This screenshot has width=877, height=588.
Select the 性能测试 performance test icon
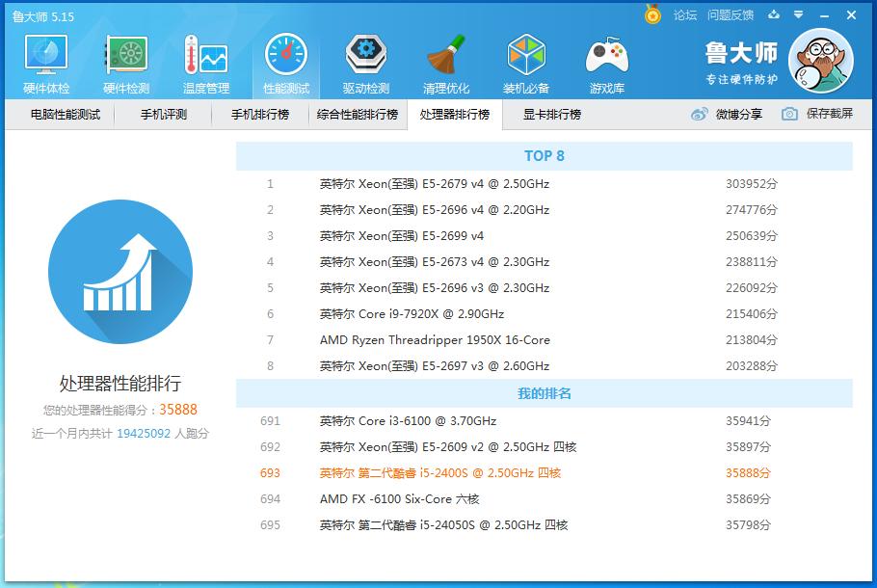(x=284, y=60)
